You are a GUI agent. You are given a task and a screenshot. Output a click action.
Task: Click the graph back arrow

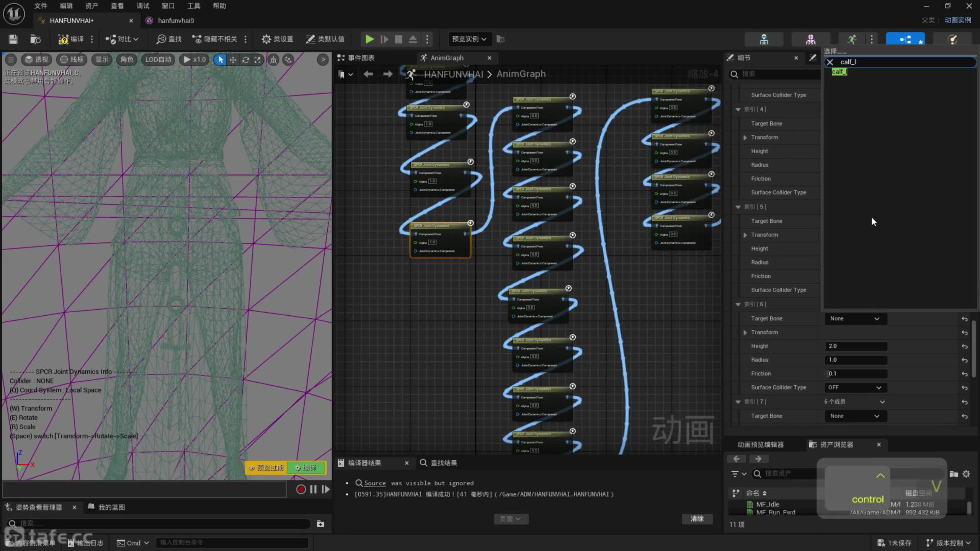368,74
